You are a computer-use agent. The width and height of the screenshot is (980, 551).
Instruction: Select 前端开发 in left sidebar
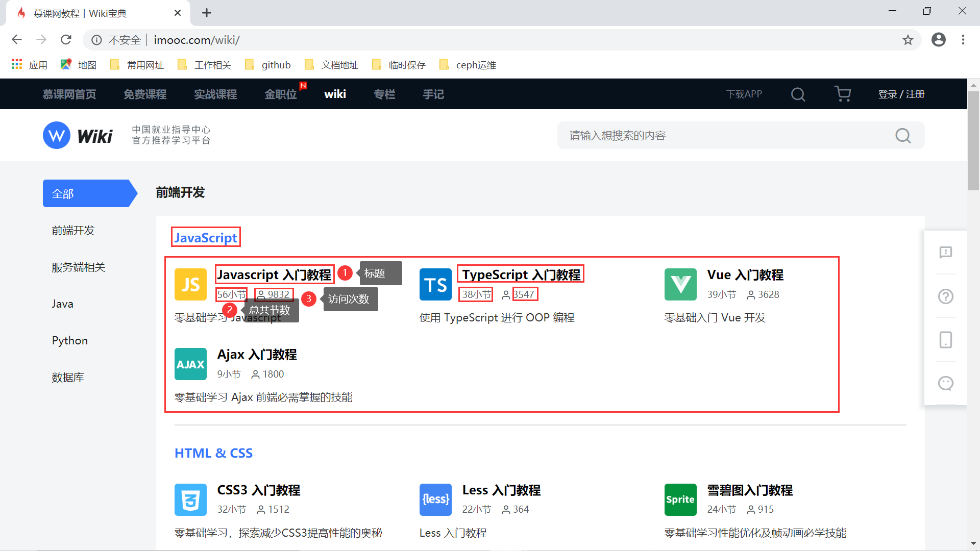point(73,231)
